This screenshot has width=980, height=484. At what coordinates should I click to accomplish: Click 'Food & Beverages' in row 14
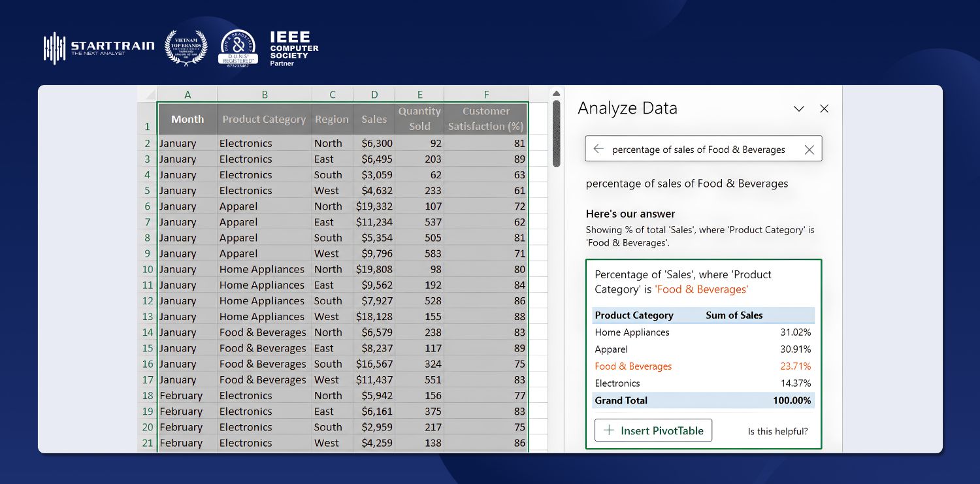pos(265,332)
